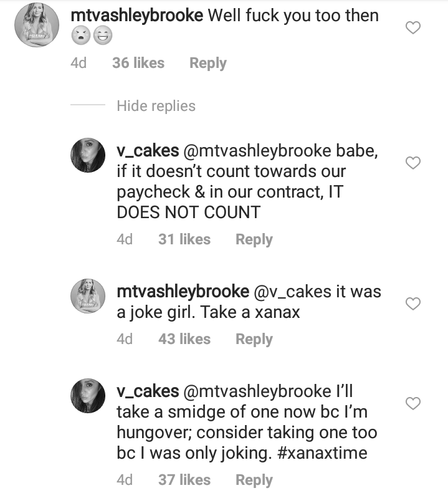Open the #xanaxtime hashtag
This screenshot has width=448, height=493.
click(322, 453)
